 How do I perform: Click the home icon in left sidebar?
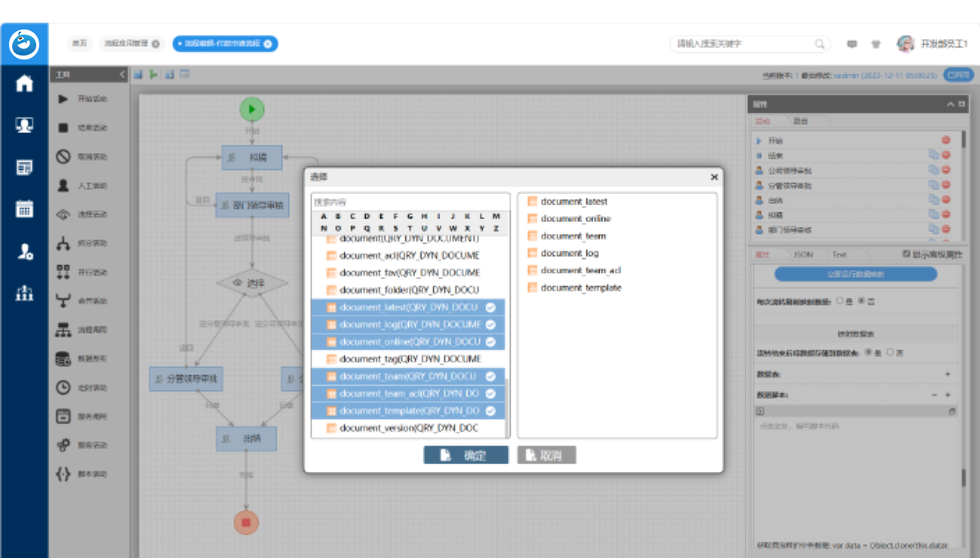(x=24, y=84)
